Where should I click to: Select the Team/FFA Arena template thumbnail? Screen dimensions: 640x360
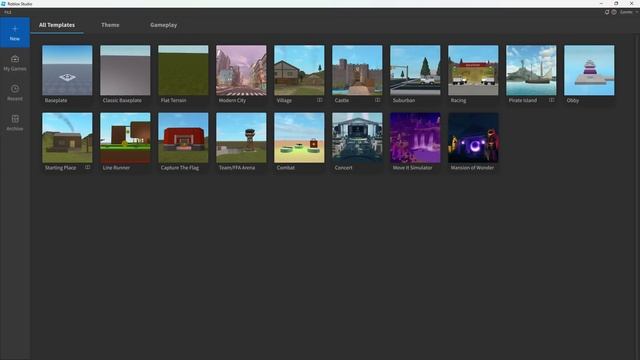[x=241, y=138]
